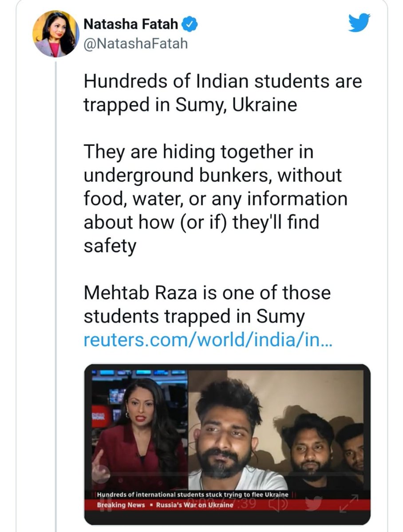Mute the video using the speaker icon
The width and height of the screenshot is (403, 532).
[x=278, y=503]
